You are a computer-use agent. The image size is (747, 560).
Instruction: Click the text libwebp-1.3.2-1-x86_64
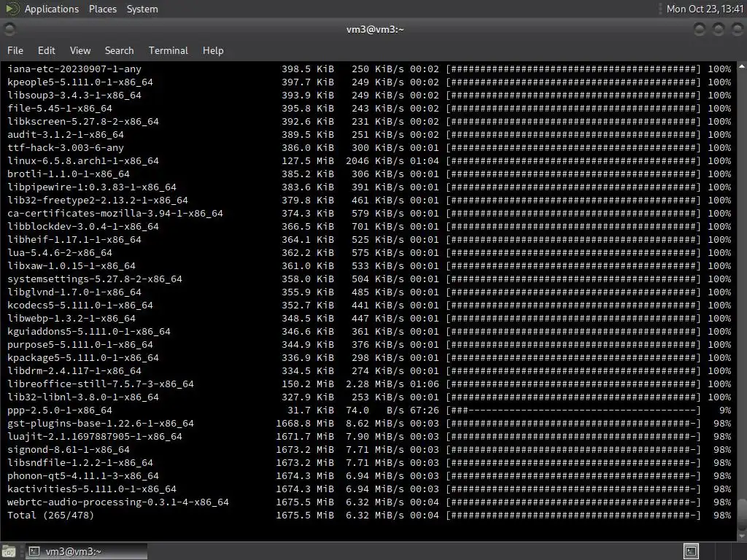(71, 319)
